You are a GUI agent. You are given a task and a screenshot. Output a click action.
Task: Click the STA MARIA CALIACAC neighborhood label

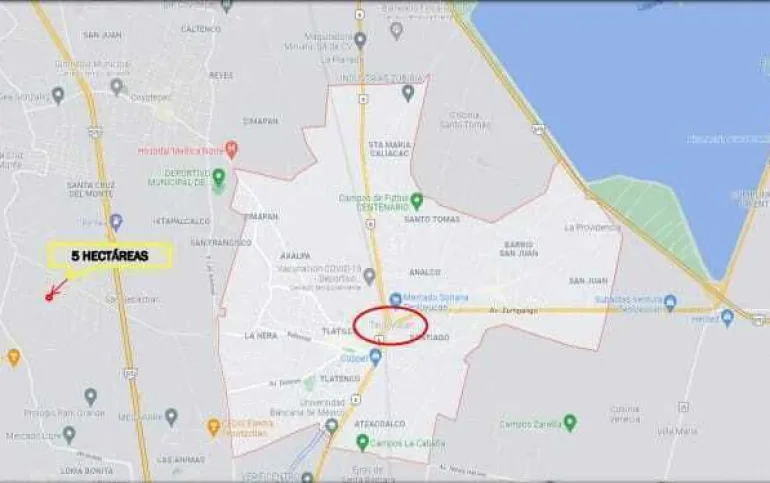click(389, 149)
